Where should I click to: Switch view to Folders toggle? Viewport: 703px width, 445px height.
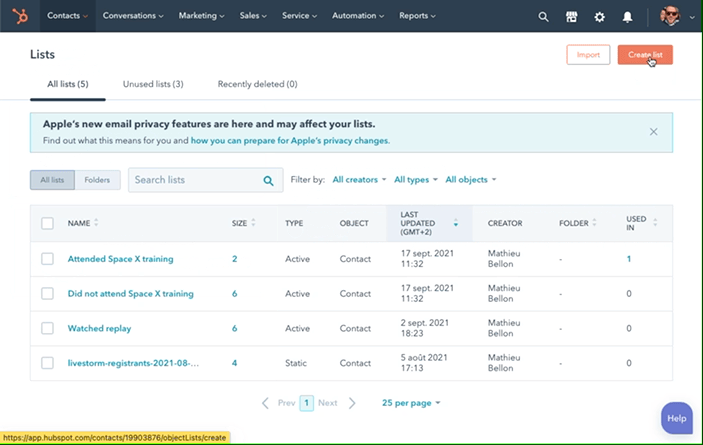click(97, 180)
